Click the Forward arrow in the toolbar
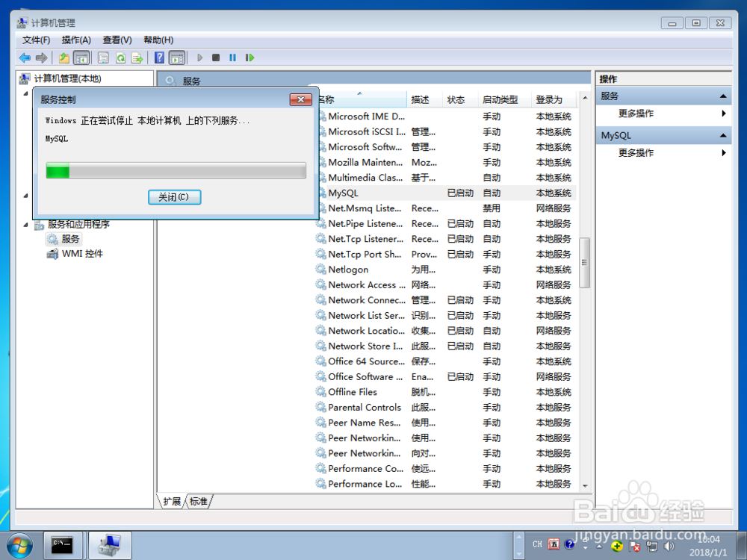The height and width of the screenshot is (560, 747). tap(41, 57)
